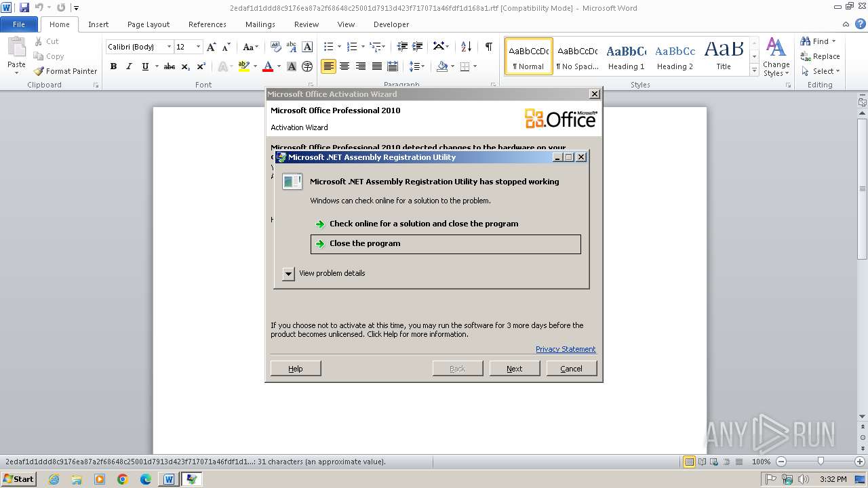This screenshot has width=868, height=488.
Task: Click the Subscript icon
Action: [x=186, y=66]
